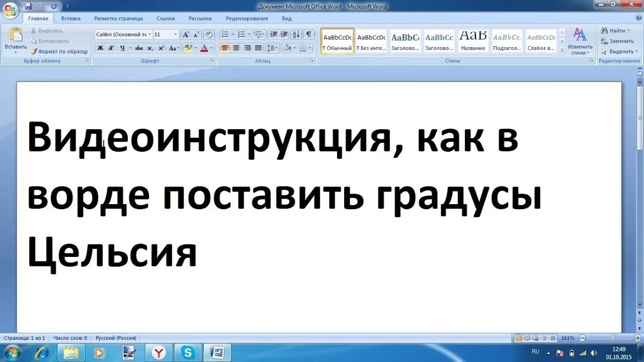Viewport: 644px width, 362px height.
Task: Apply yellow text highlight color
Action: point(188,48)
